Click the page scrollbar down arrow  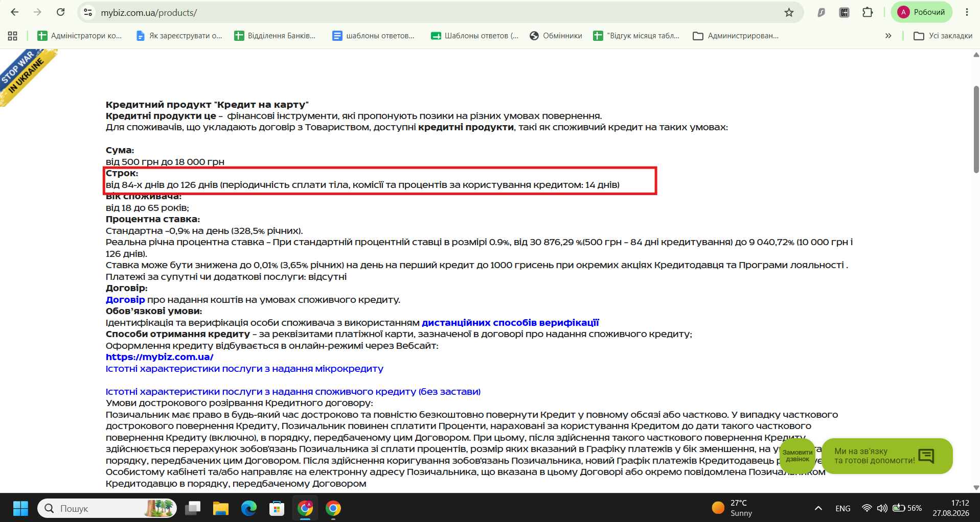976,488
